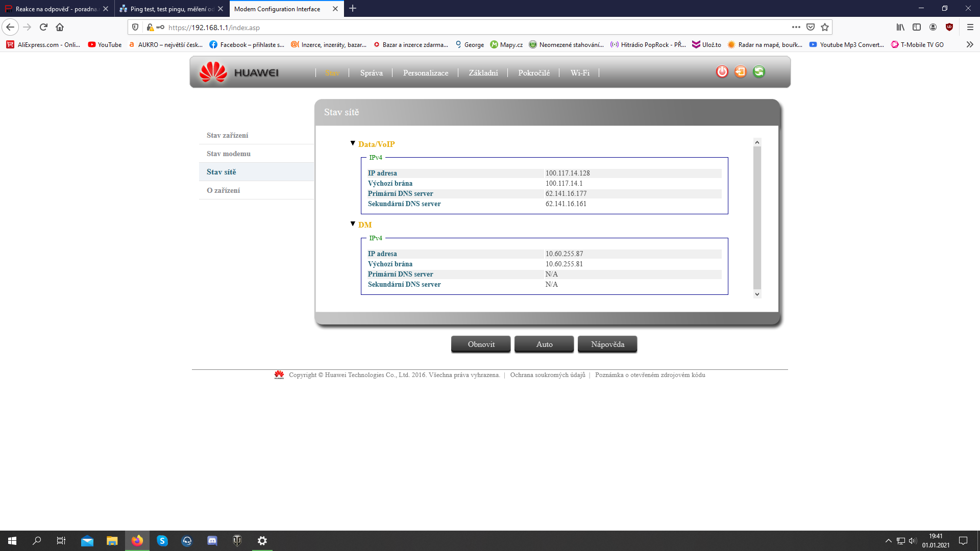Screen dimensions: 980x551
Task: Click the green refresh icon in header
Action: click(759, 72)
